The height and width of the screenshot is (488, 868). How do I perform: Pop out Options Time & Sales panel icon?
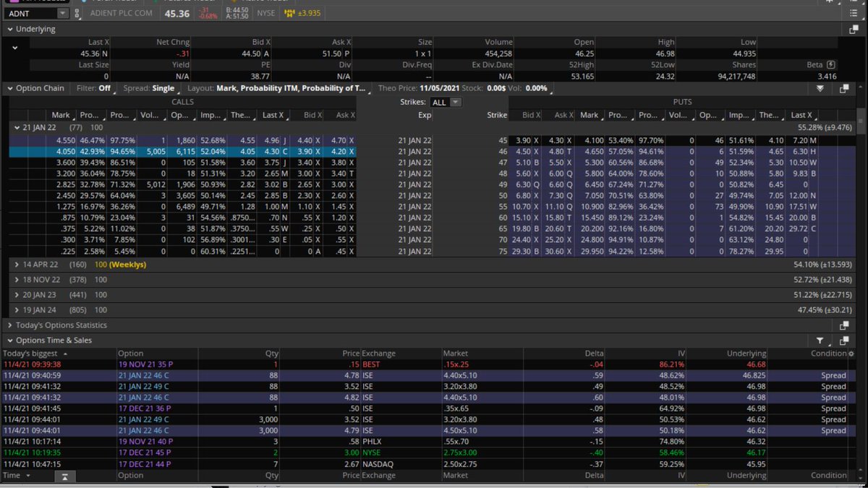844,340
